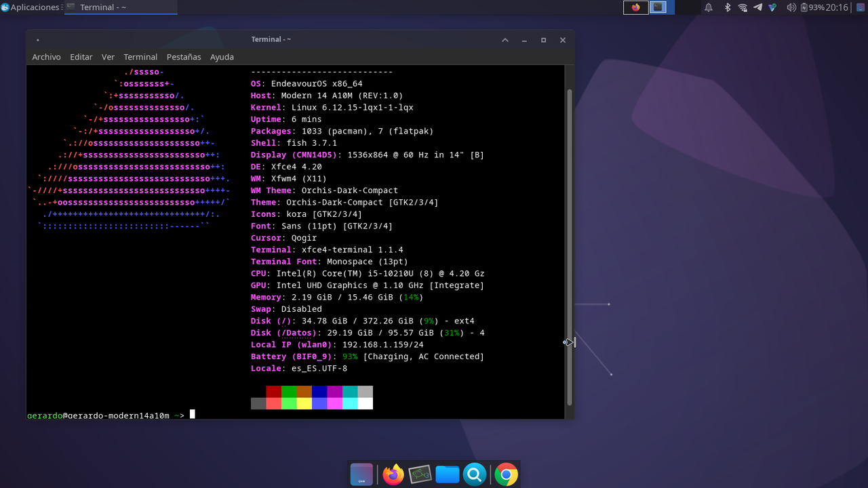The height and width of the screenshot is (488, 868).
Task: Open the Aplicaciones menu in the panel
Action: click(31, 7)
